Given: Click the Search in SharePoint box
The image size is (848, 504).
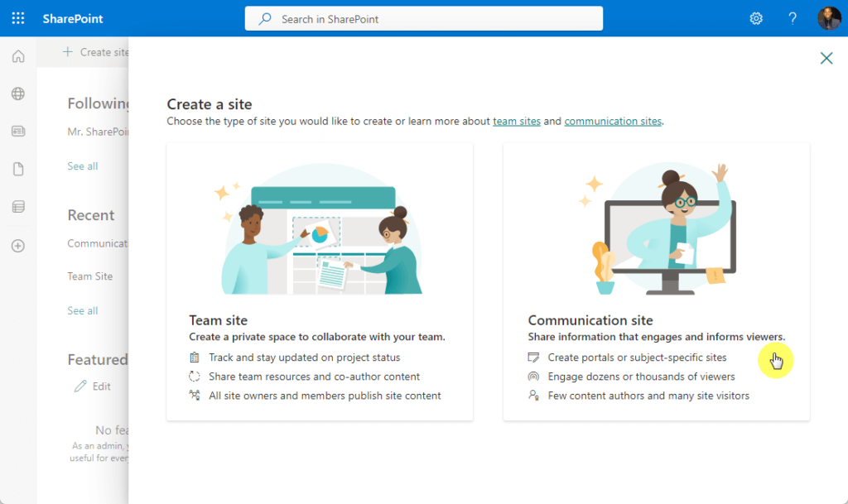Looking at the screenshot, I should 423,19.
